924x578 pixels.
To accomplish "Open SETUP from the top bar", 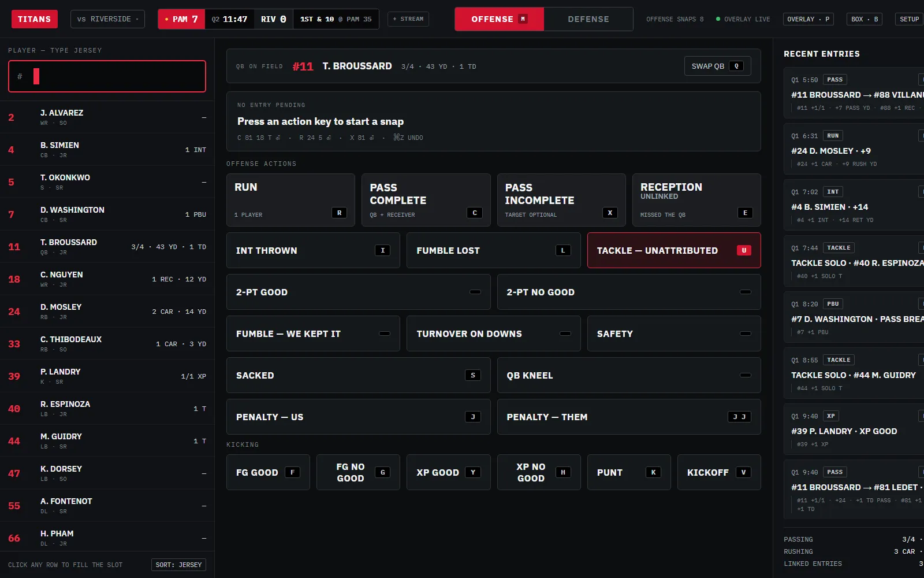I will [x=909, y=19].
